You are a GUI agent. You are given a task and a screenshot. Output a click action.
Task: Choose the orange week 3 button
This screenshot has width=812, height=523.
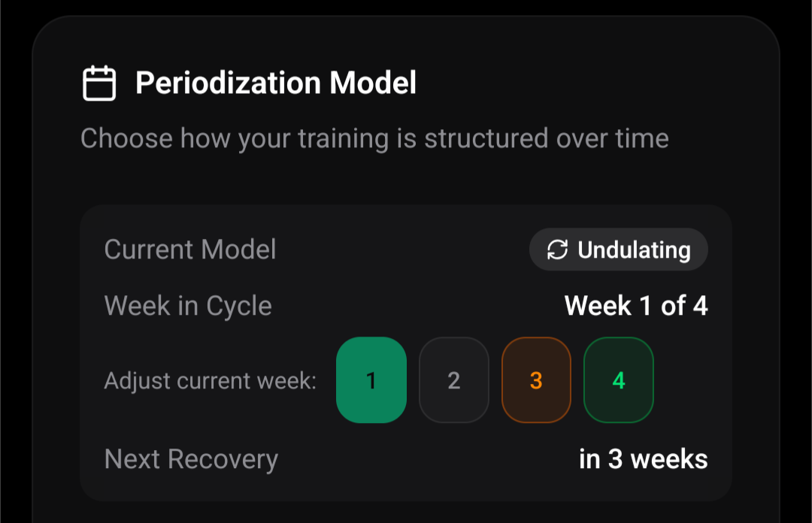[536, 380]
